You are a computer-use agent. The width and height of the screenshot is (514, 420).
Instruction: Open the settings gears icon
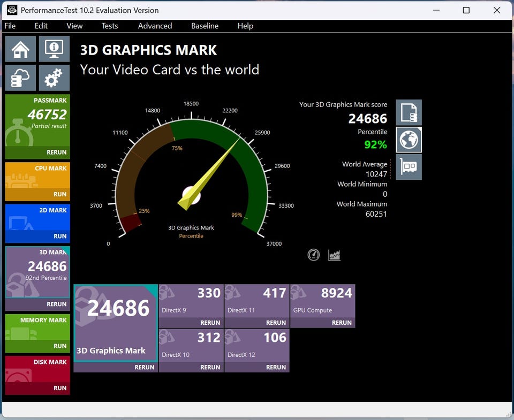pyautogui.click(x=54, y=78)
